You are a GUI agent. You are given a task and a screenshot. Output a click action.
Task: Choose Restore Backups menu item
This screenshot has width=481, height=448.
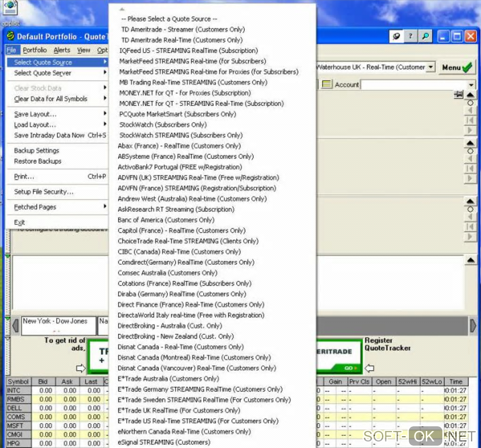pos(57,161)
